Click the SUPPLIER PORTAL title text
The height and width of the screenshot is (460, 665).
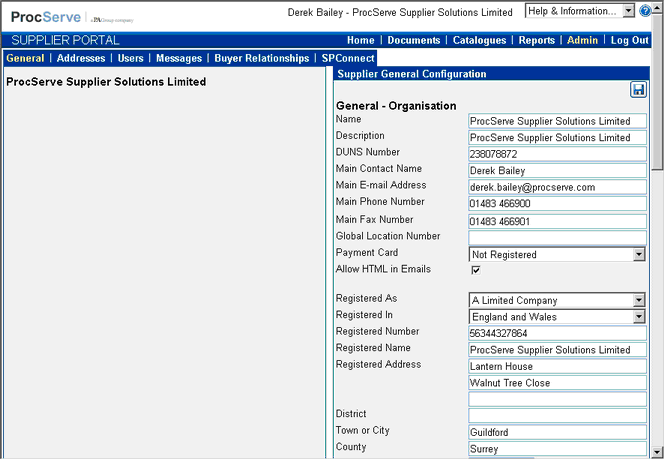(x=65, y=40)
